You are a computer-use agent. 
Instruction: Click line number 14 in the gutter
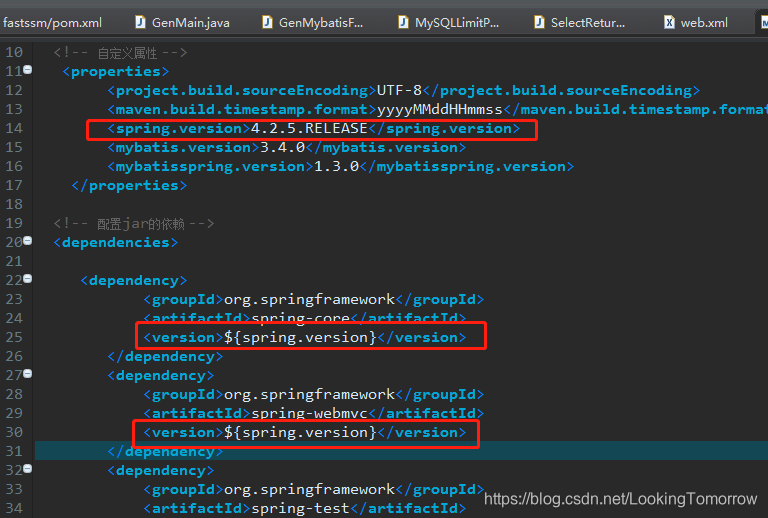pos(14,128)
